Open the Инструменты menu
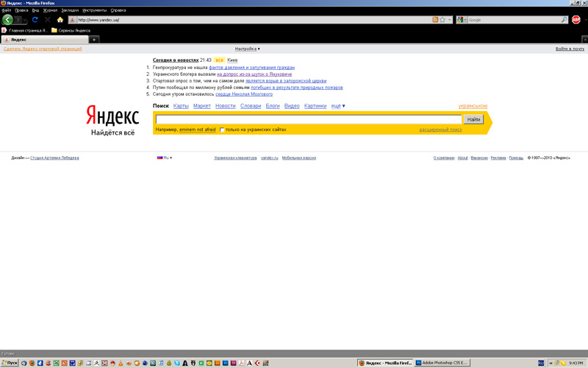Image resolution: width=588 pixels, height=368 pixels. (95, 10)
